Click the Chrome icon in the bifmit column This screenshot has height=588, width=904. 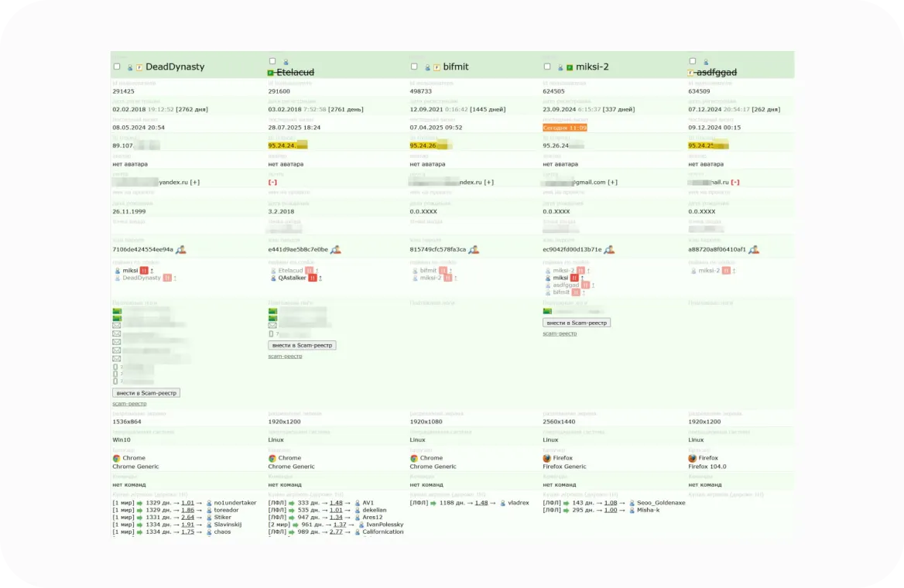(414, 458)
